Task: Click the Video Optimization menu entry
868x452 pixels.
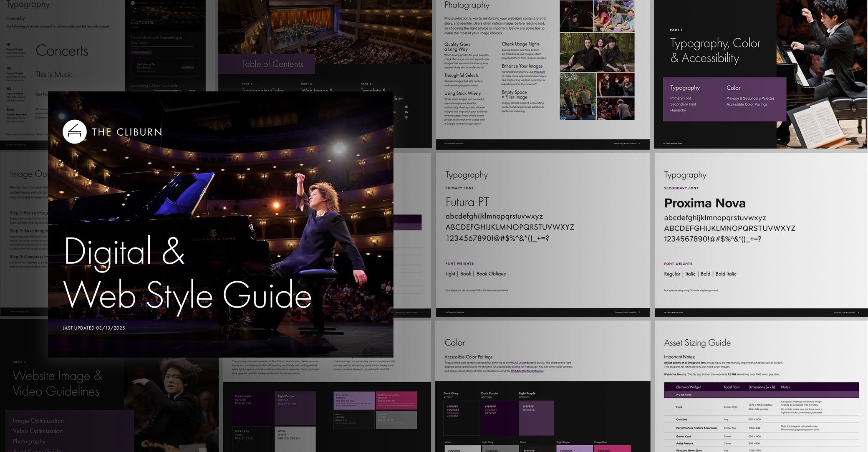Action: click(x=38, y=431)
